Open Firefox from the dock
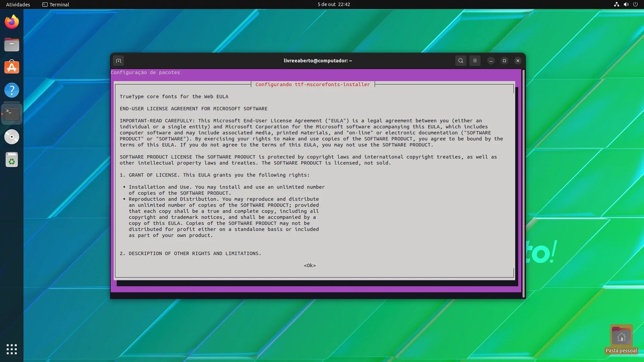Image resolution: width=644 pixels, height=362 pixels. click(12, 22)
